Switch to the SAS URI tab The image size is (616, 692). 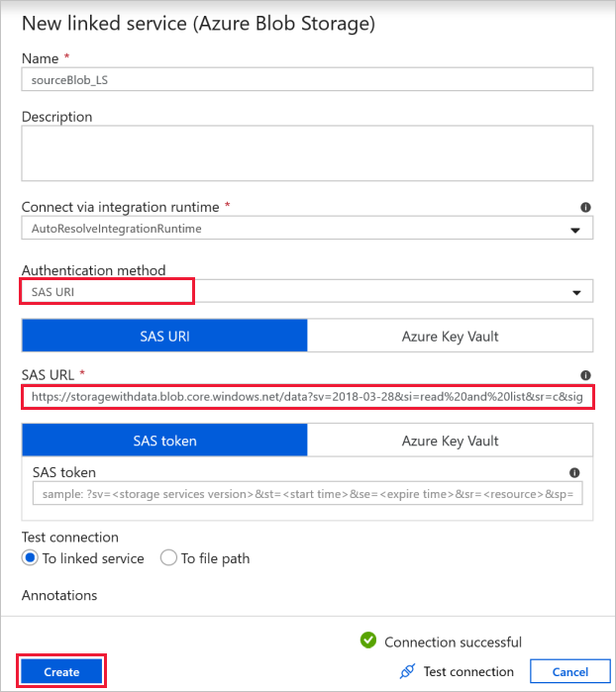(x=165, y=337)
